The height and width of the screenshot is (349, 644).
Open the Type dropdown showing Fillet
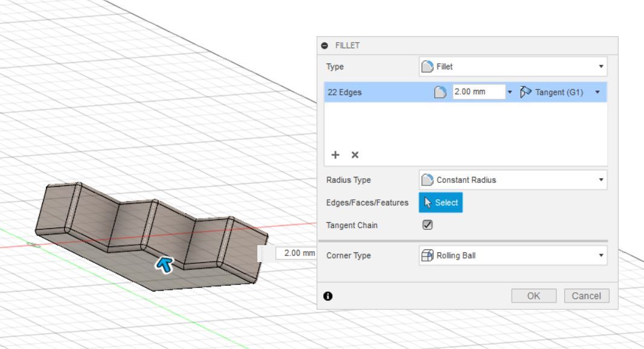(513, 66)
